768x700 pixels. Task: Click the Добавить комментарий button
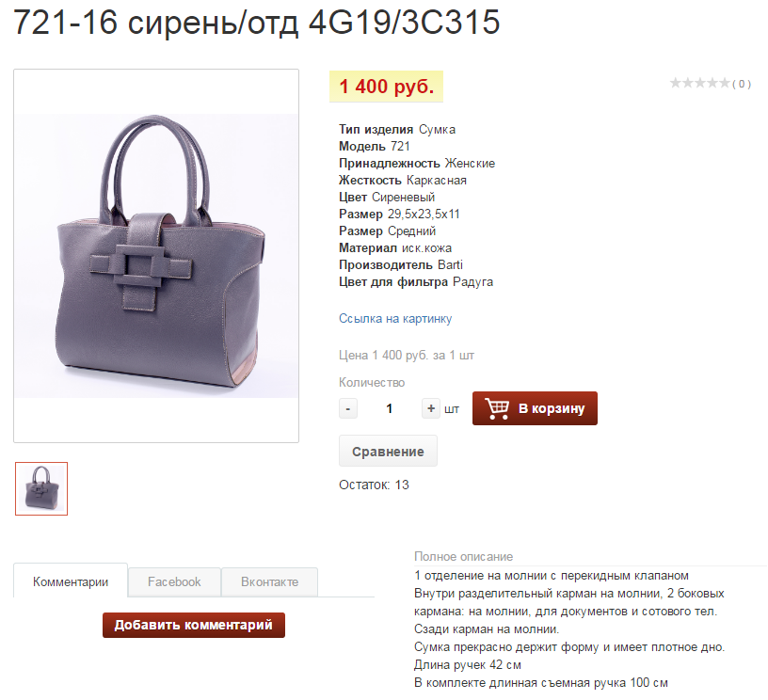tap(194, 625)
